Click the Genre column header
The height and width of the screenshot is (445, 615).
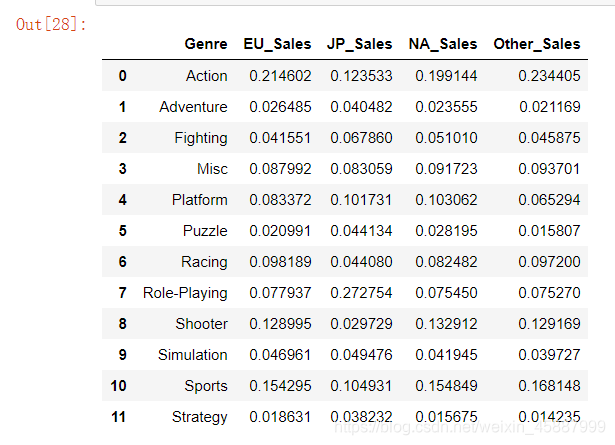click(x=205, y=44)
